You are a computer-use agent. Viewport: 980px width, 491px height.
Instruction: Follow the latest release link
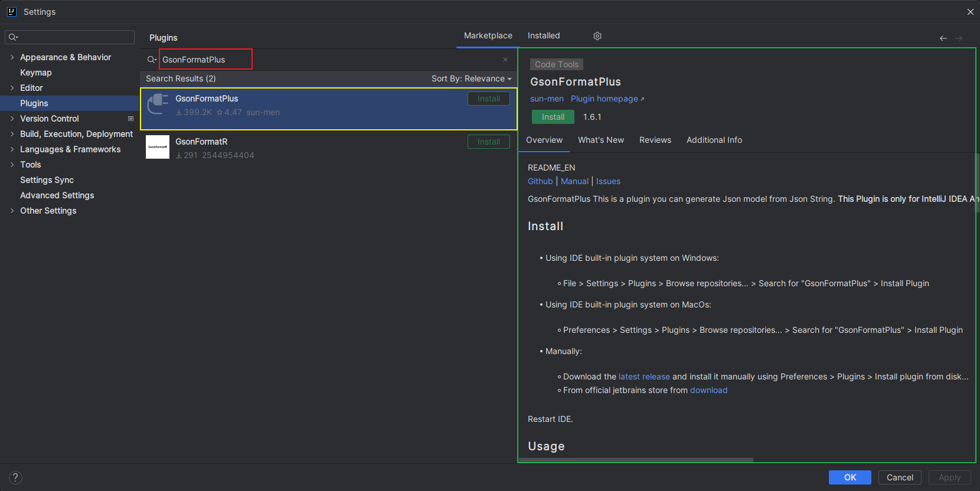coord(644,377)
